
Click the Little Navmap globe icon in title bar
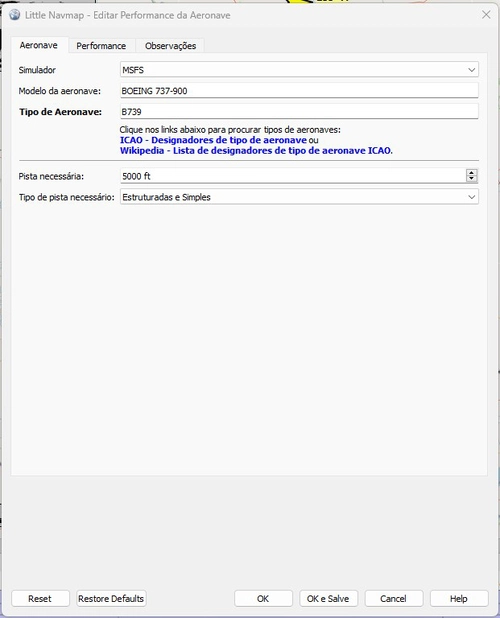(x=15, y=15)
